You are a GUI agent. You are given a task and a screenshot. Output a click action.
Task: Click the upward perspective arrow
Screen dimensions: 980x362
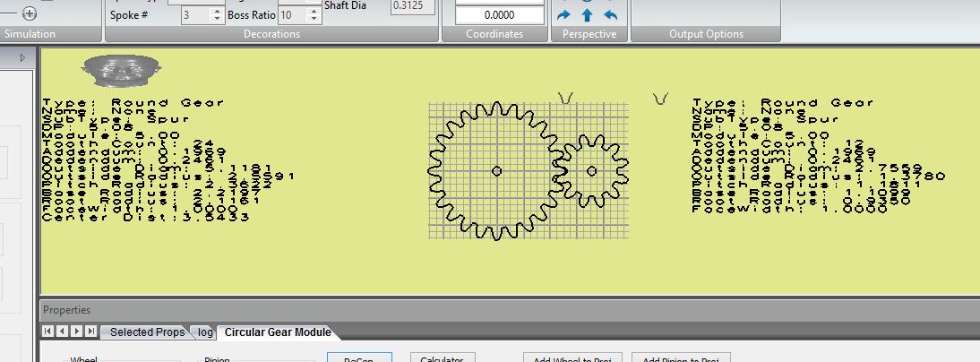(587, 15)
